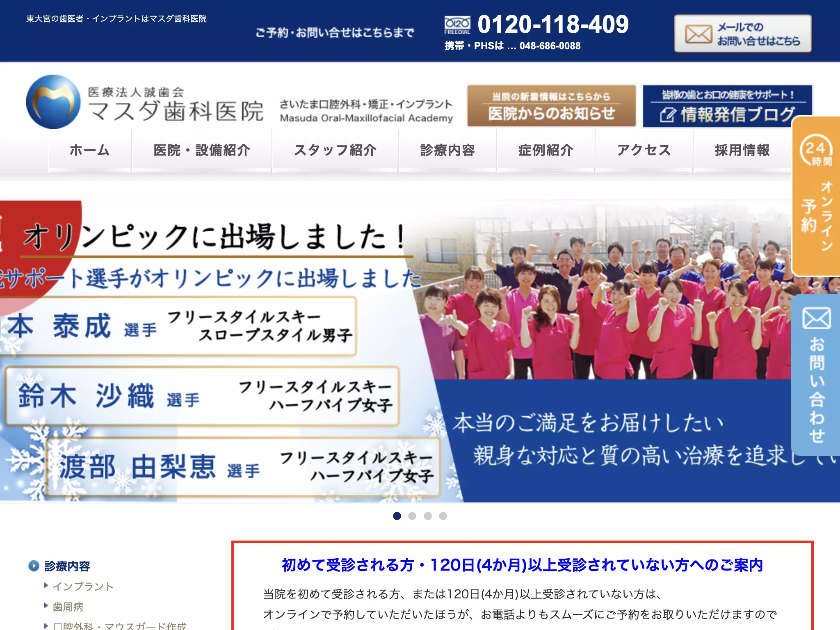Click mobile number 048-686-0088
This screenshot has width=840, height=630.
pos(550,46)
